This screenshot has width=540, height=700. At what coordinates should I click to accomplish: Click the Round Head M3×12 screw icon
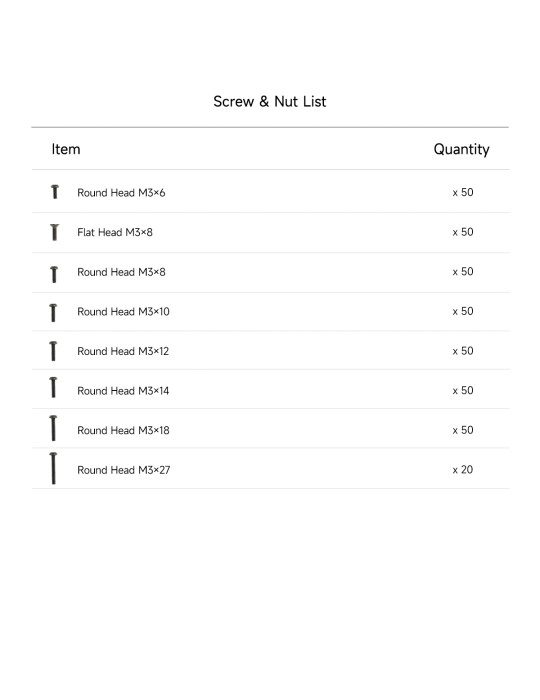(53, 350)
